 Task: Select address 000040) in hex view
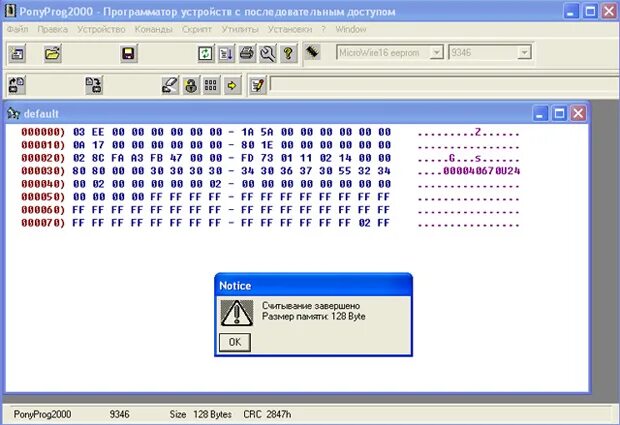coord(43,184)
